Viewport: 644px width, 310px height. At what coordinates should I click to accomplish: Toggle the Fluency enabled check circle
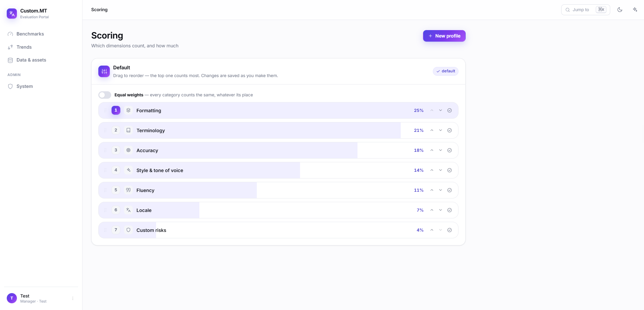[x=449, y=190]
